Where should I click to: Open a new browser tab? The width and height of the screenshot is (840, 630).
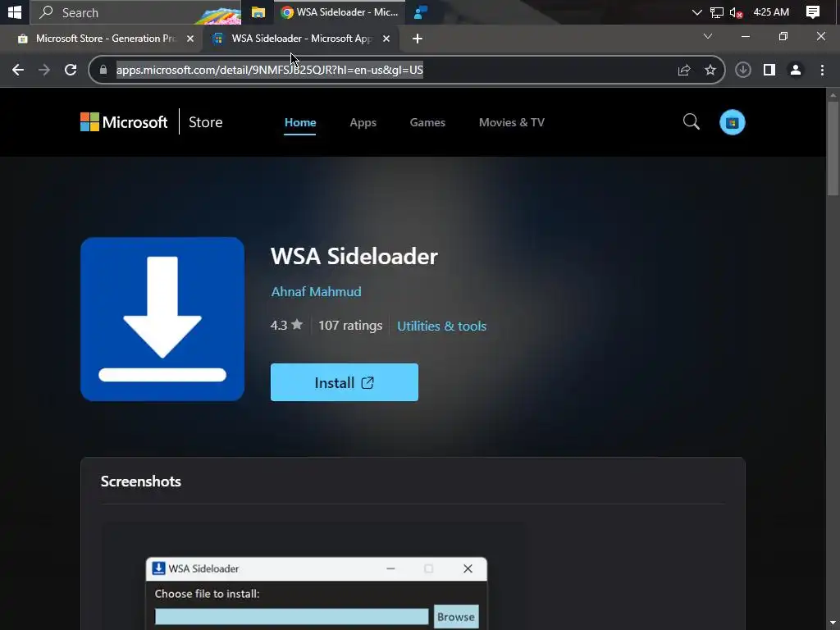[x=418, y=39]
